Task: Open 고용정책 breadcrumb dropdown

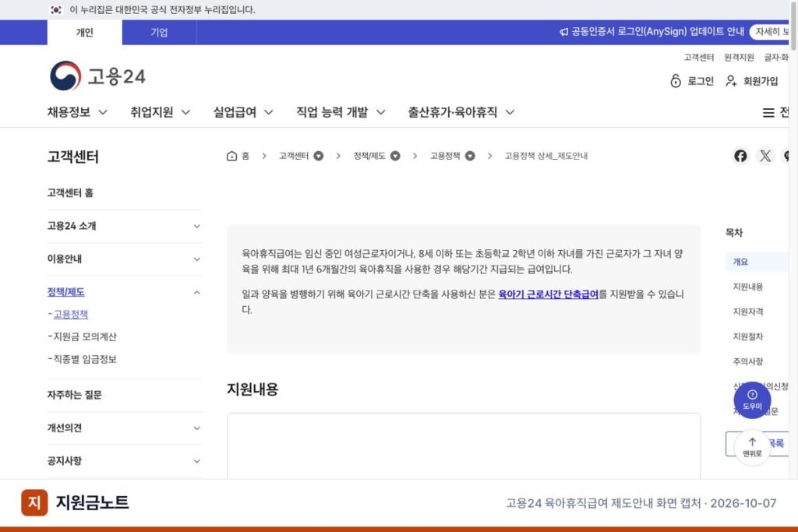Action: pyautogui.click(x=470, y=156)
